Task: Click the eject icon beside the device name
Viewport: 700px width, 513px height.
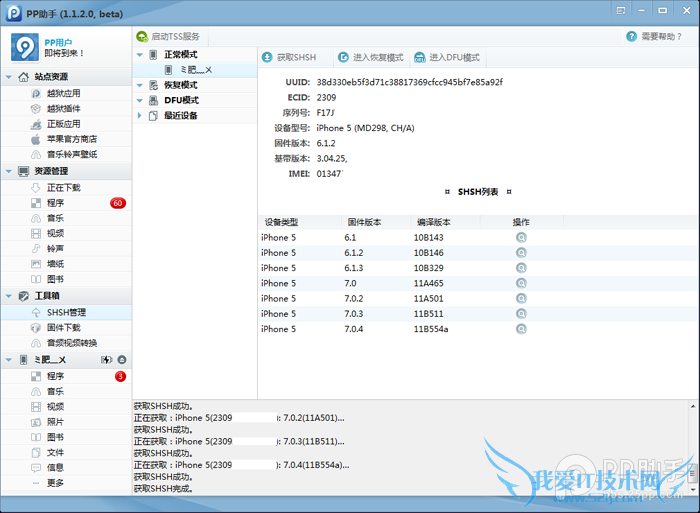Action: (122, 359)
